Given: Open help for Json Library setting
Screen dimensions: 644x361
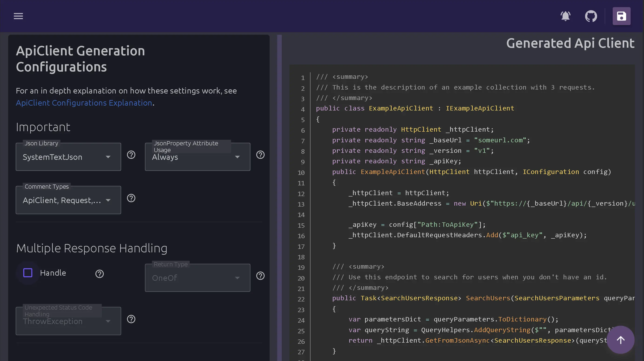Looking at the screenshot, I should tap(131, 155).
